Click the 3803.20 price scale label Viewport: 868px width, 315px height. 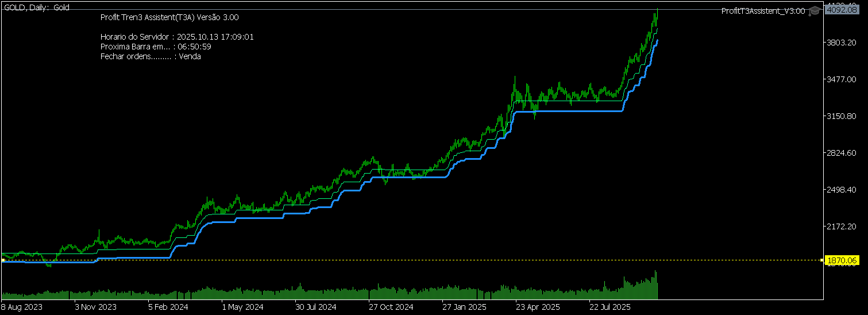coord(842,43)
